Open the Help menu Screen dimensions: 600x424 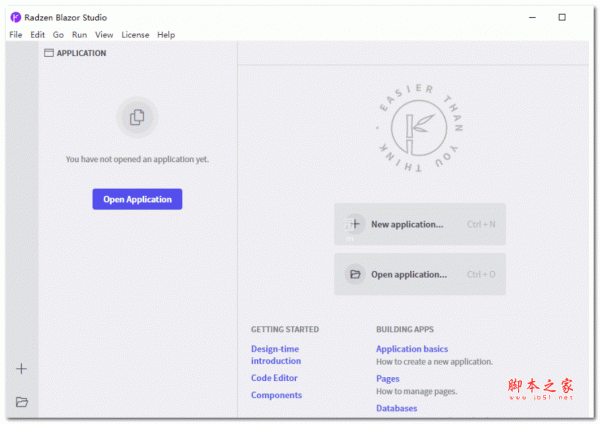(x=166, y=35)
